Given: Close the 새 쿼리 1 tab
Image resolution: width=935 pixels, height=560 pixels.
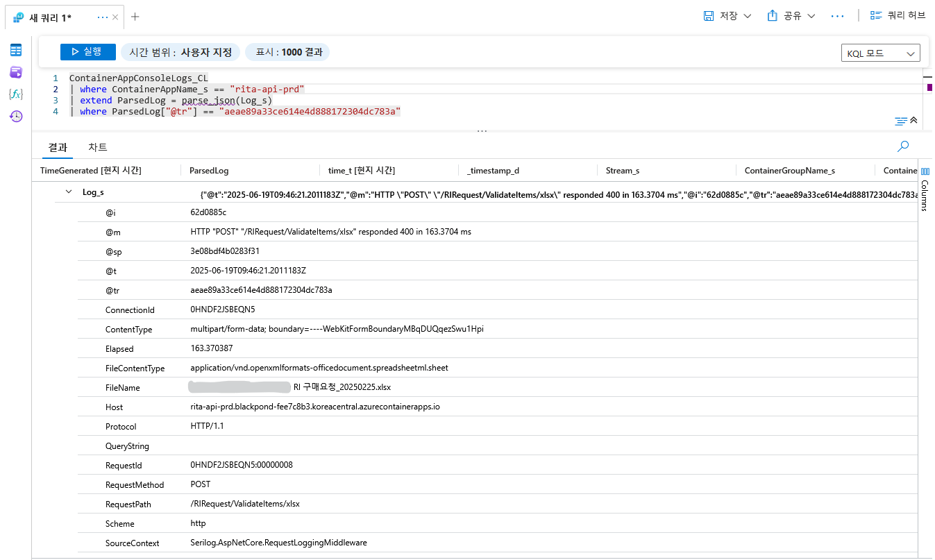Looking at the screenshot, I should coord(115,17).
